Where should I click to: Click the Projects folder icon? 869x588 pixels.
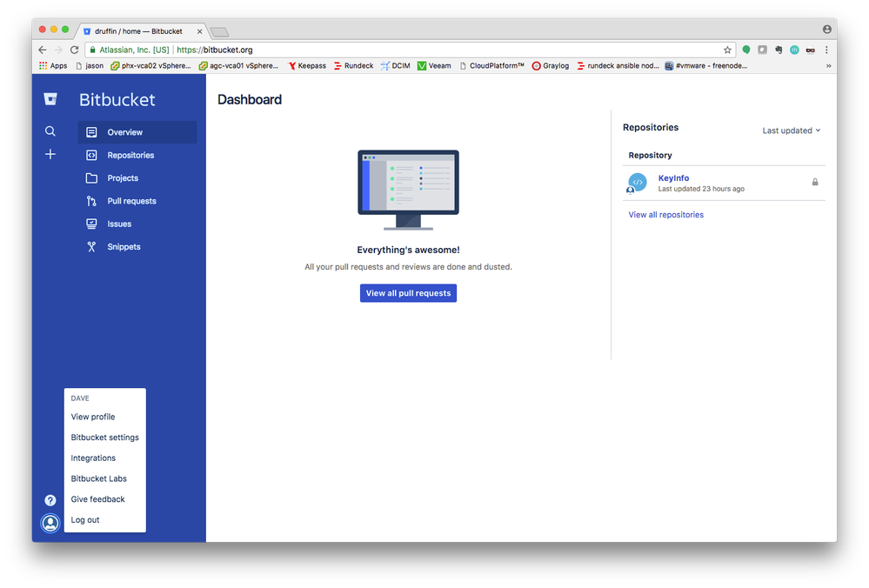point(91,178)
